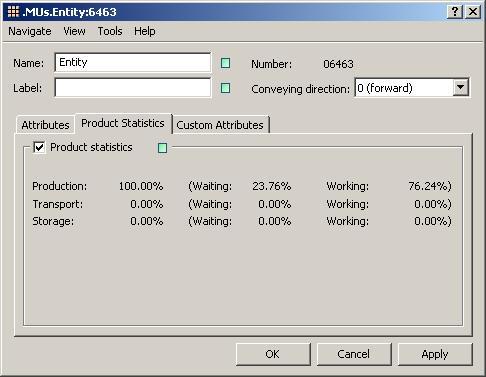The width and height of the screenshot is (486, 377).
Task: Click the Production working 76.24% value
Action: [430, 186]
